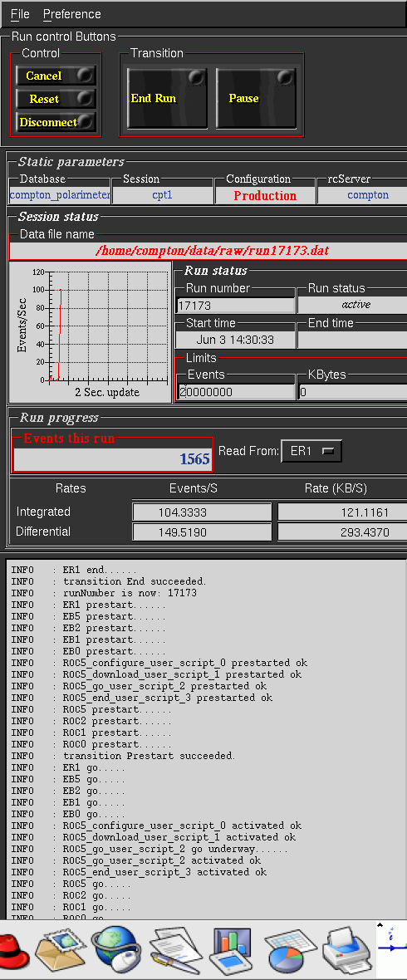407x980 pixels.
Task: Click the KBytes limit input field
Action: pyautogui.click(x=352, y=392)
